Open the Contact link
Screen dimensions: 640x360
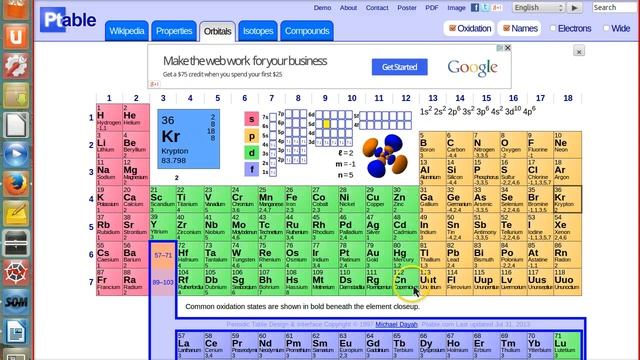[377, 8]
